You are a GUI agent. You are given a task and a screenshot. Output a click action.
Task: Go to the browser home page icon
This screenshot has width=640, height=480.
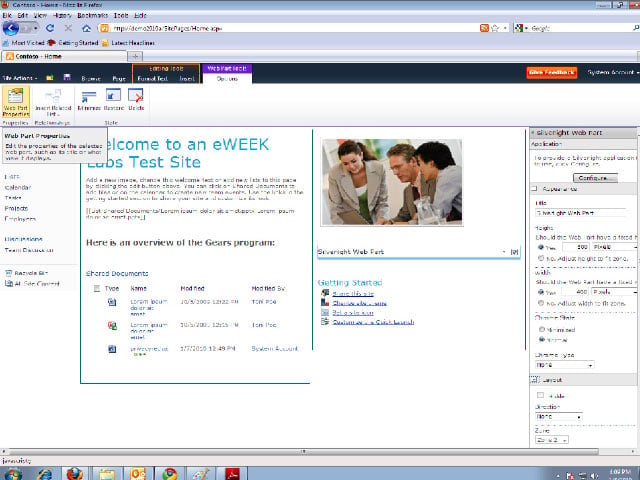87,28
